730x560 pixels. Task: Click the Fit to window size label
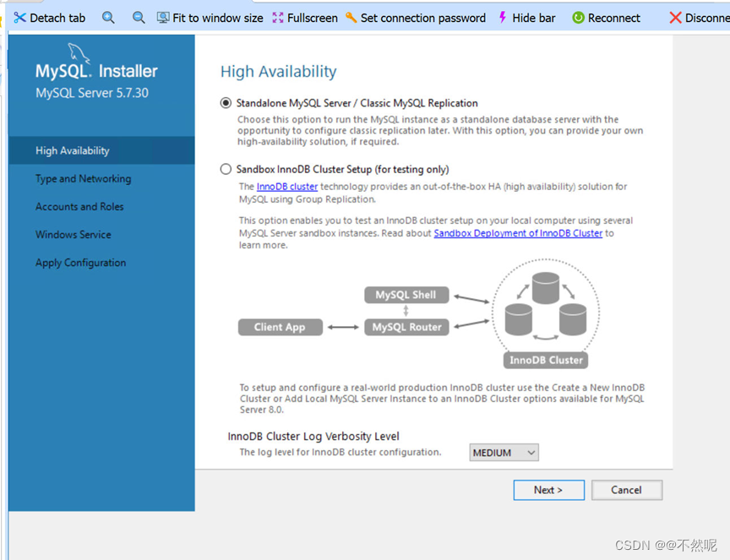pyautogui.click(x=218, y=18)
